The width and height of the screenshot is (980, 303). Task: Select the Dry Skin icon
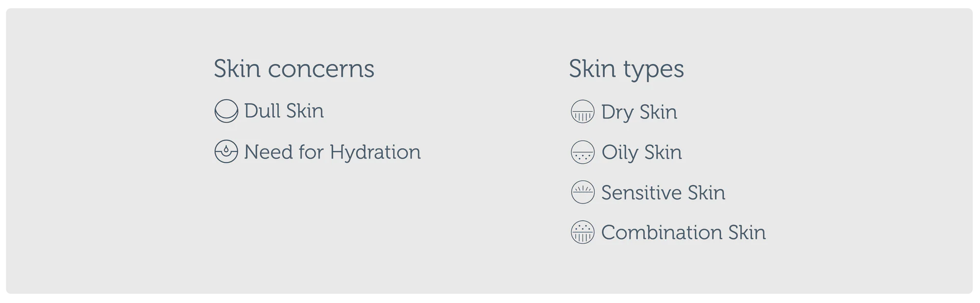(582, 112)
